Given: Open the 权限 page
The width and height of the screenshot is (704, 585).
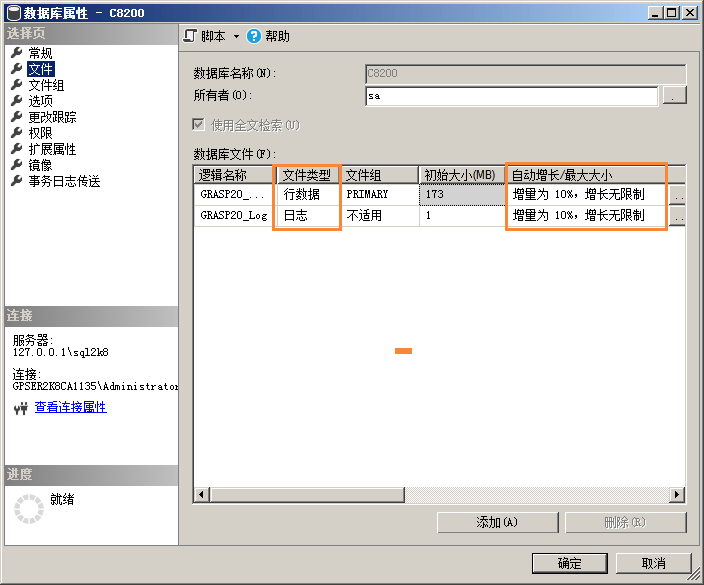Looking at the screenshot, I should coord(40,133).
